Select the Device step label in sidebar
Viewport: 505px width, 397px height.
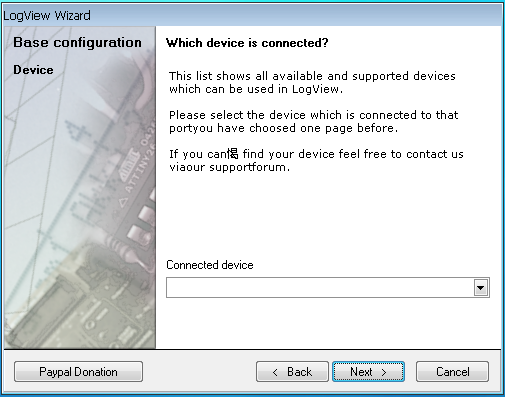pos(33,70)
